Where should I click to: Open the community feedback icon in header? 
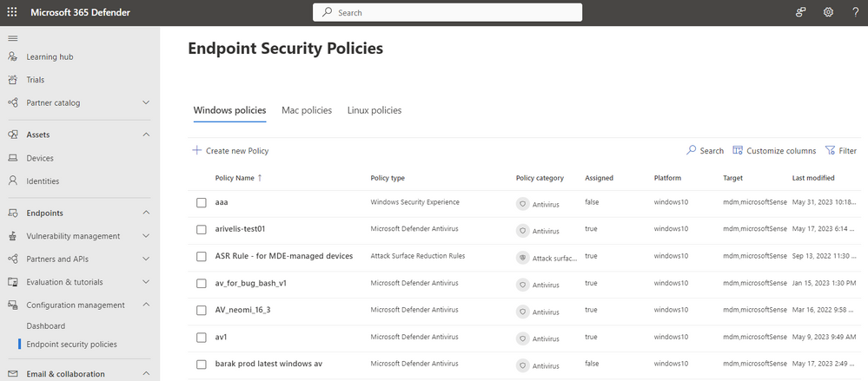[800, 12]
